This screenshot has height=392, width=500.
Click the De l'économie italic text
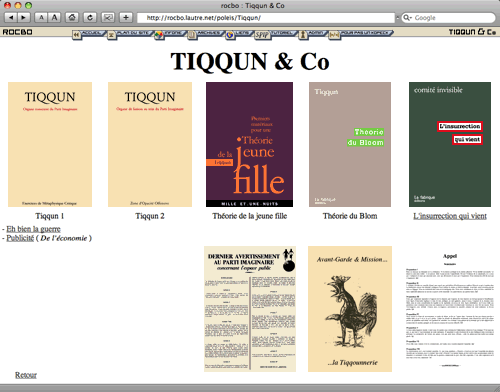[64, 238]
